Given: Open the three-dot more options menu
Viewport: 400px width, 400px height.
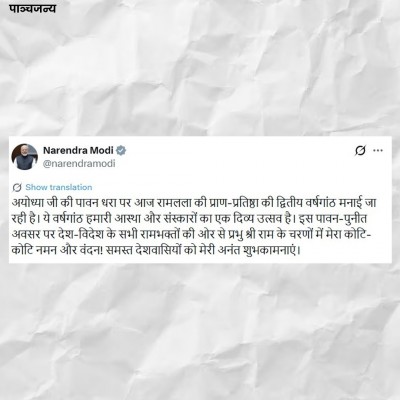Looking at the screenshot, I should [x=378, y=151].
